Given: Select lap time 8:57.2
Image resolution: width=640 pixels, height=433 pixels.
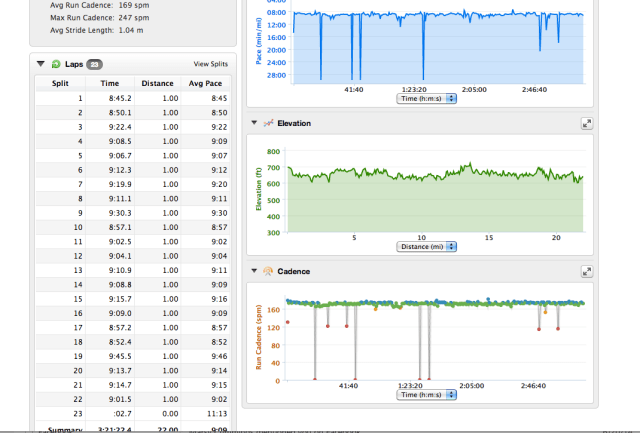Looking at the screenshot, I should tap(120, 328).
